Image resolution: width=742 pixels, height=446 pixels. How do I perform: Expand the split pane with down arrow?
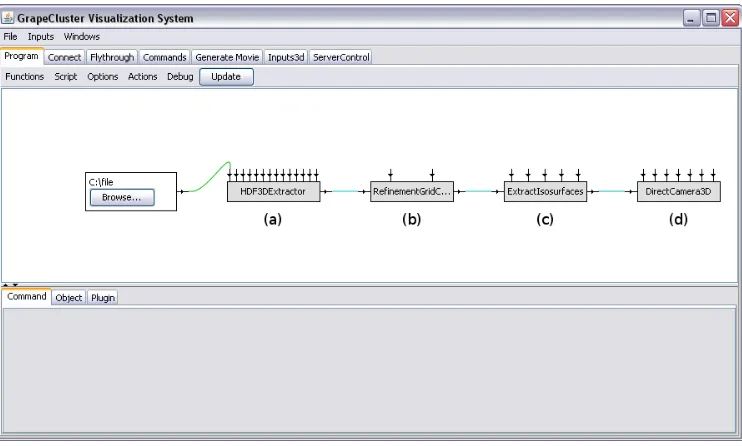(15, 285)
